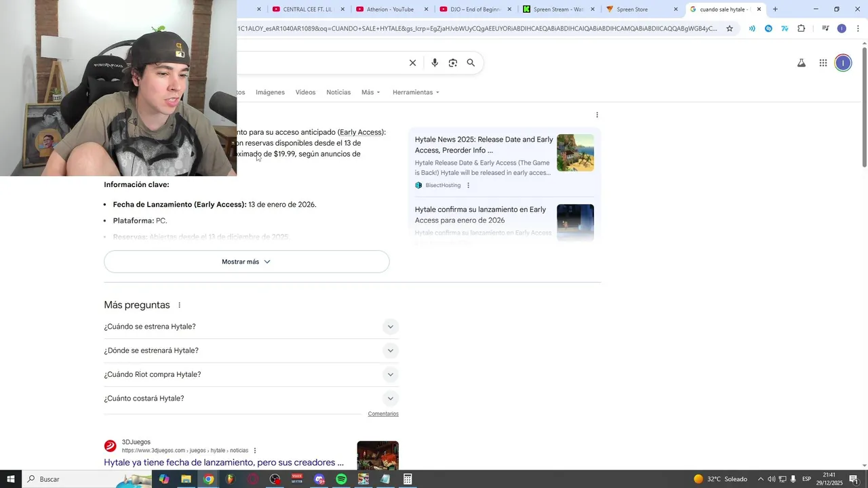Expand the overview with Mostrar más
Image resolution: width=868 pixels, height=488 pixels.
point(247,262)
